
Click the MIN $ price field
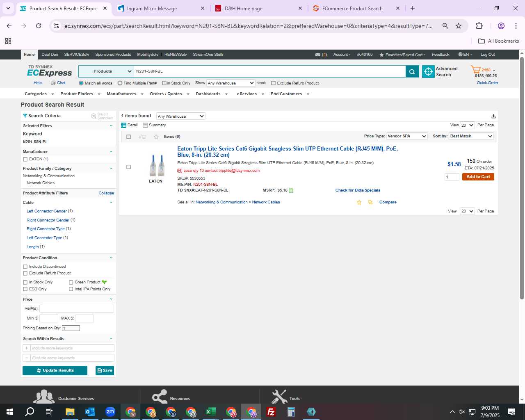click(48, 318)
